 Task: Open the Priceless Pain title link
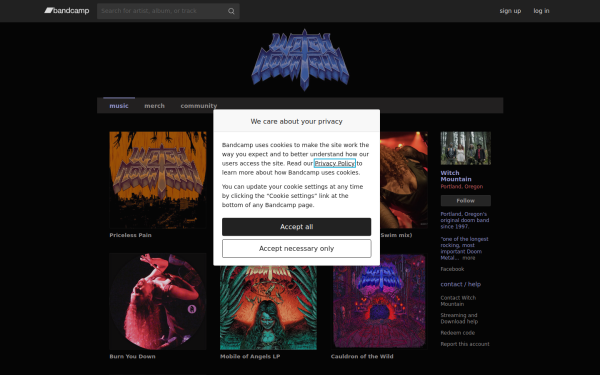[x=130, y=235]
